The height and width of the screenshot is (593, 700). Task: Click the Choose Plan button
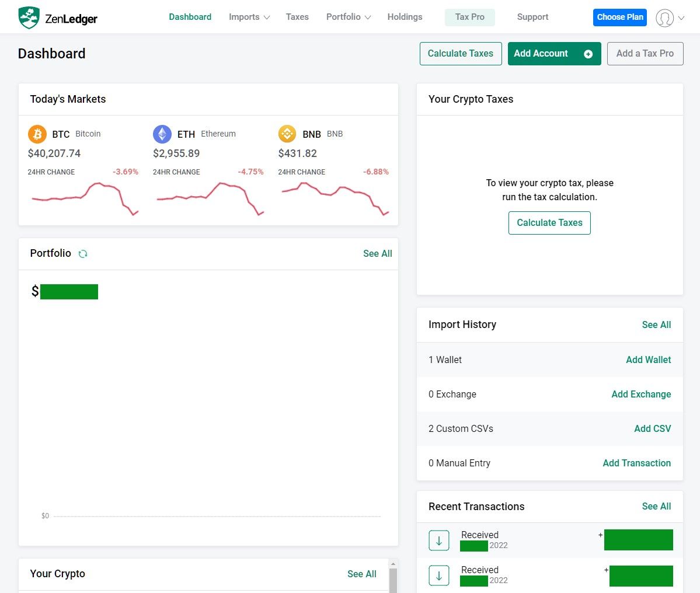click(619, 18)
